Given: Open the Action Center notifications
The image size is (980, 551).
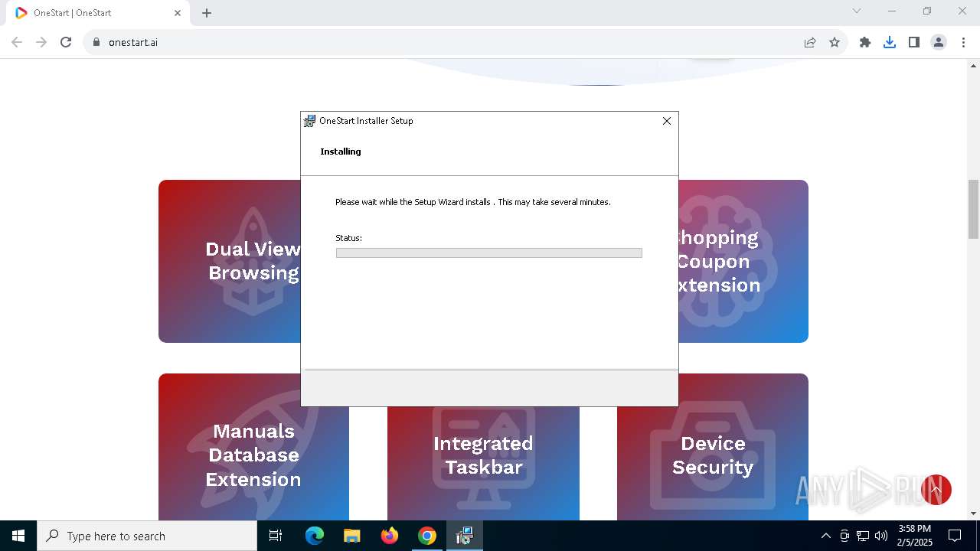Looking at the screenshot, I should click(x=955, y=536).
